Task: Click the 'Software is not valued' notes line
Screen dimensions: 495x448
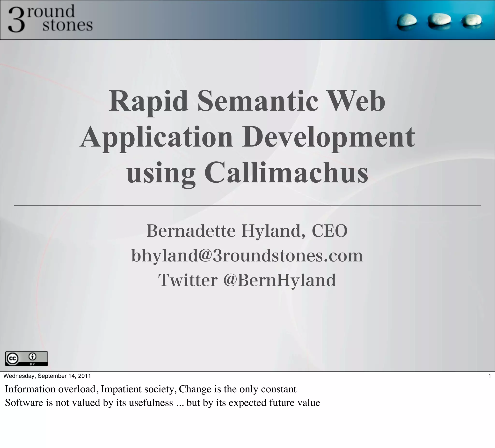Action: point(162,403)
